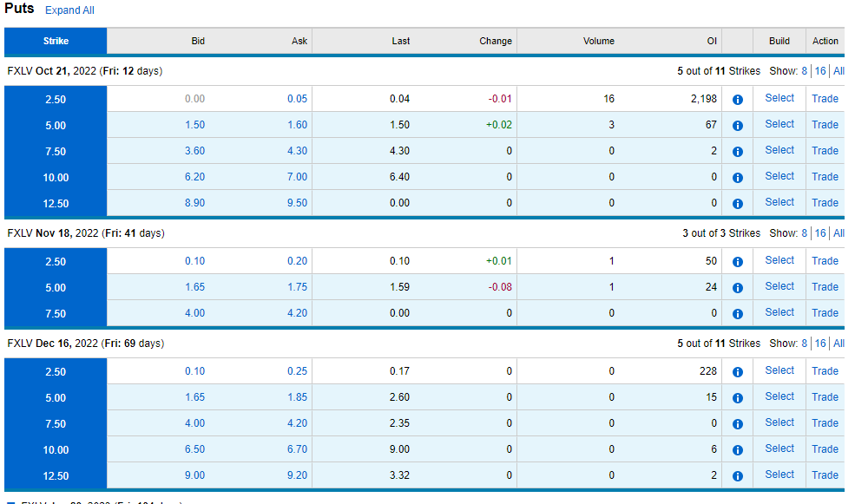Click the Ask column header
The width and height of the screenshot is (855, 504).
click(x=299, y=41)
